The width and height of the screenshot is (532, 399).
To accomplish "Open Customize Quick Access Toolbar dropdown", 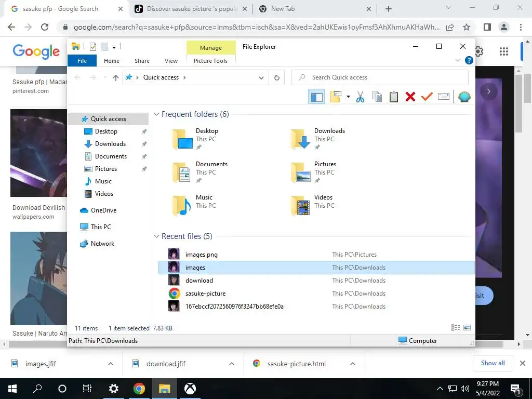I will pos(114,47).
